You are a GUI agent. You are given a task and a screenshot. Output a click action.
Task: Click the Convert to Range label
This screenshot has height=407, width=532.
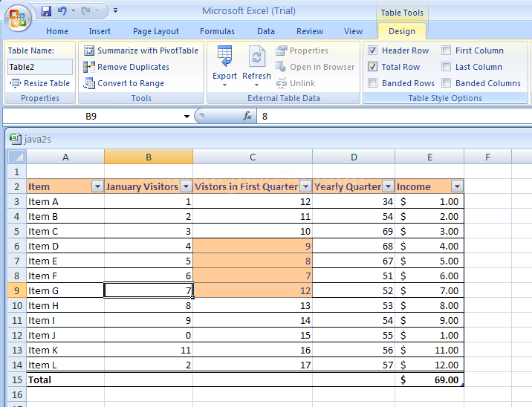pyautogui.click(x=131, y=83)
